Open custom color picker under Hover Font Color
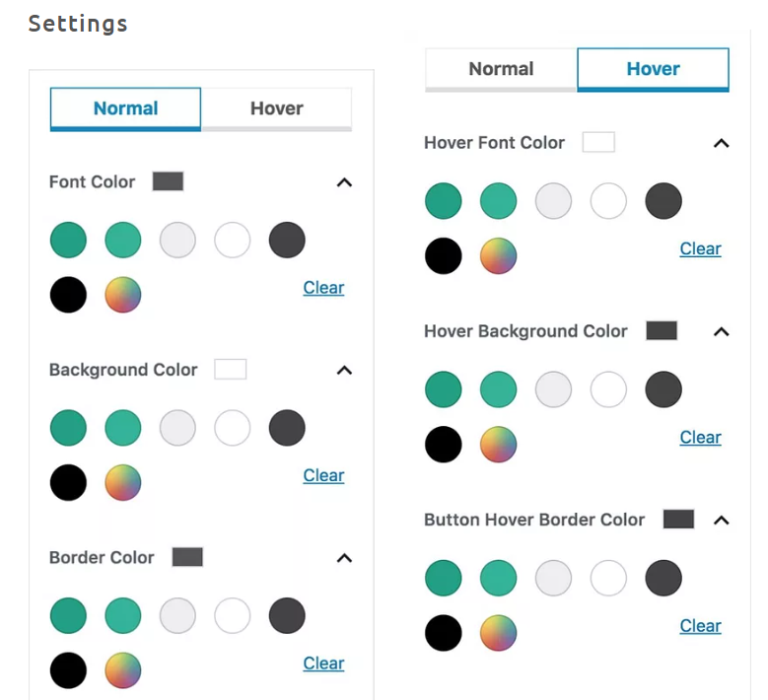The height and width of the screenshot is (700, 768). (498, 256)
